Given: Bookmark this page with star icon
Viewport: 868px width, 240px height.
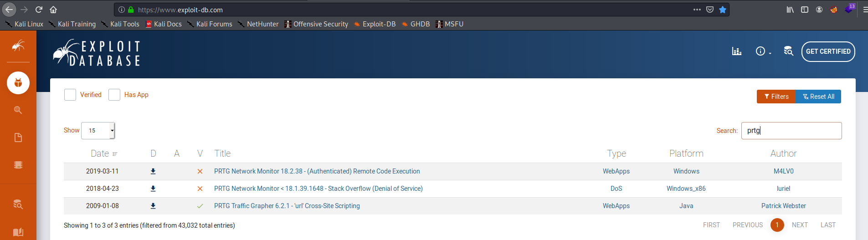Looking at the screenshot, I should tap(723, 10).
